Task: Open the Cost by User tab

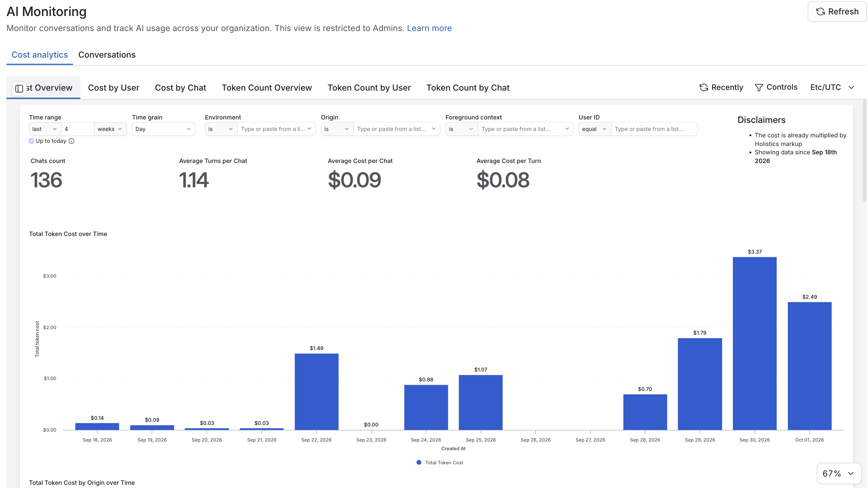Action: [113, 88]
